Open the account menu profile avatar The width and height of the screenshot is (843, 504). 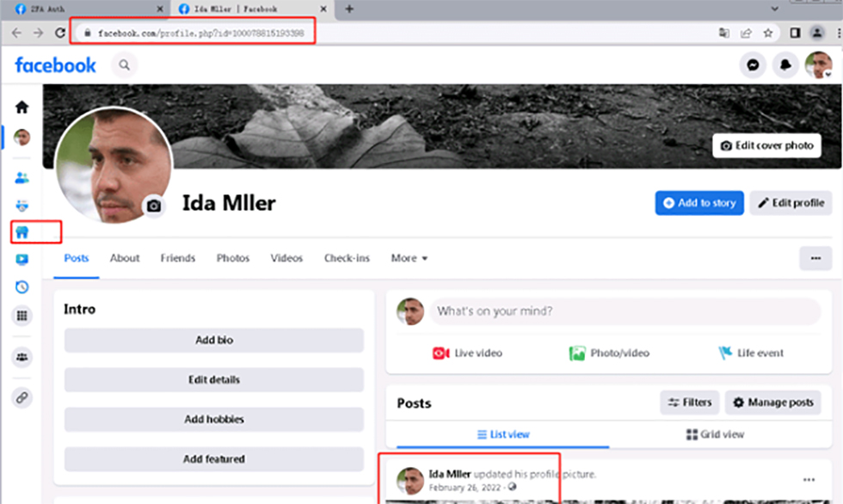[817, 65]
